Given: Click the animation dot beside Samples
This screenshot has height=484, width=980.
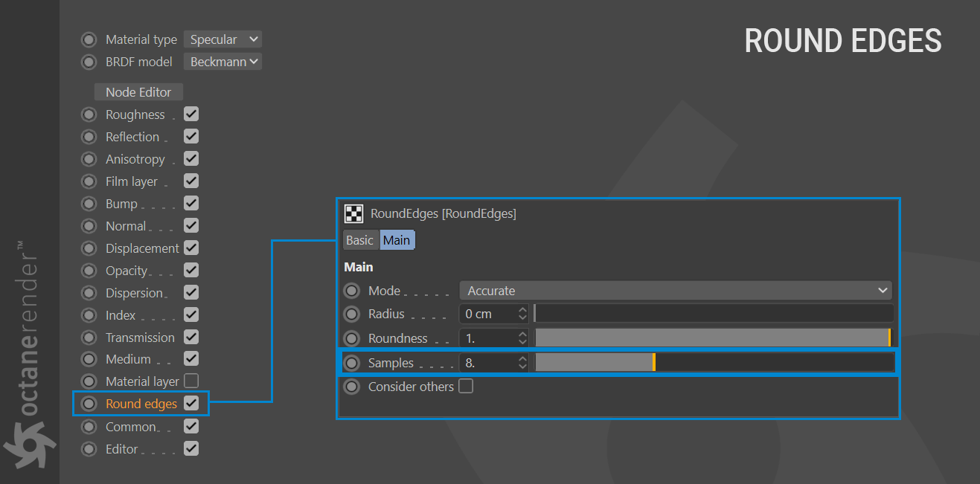Looking at the screenshot, I should point(352,363).
